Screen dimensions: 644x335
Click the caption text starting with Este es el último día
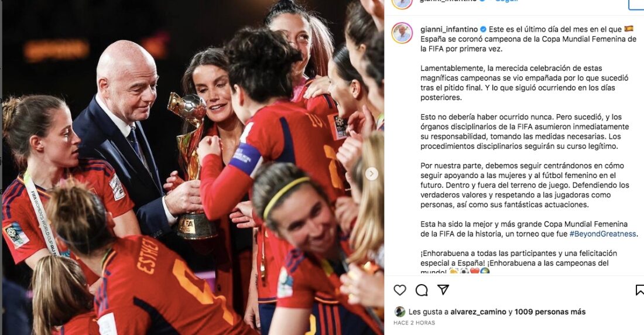pos(527,39)
